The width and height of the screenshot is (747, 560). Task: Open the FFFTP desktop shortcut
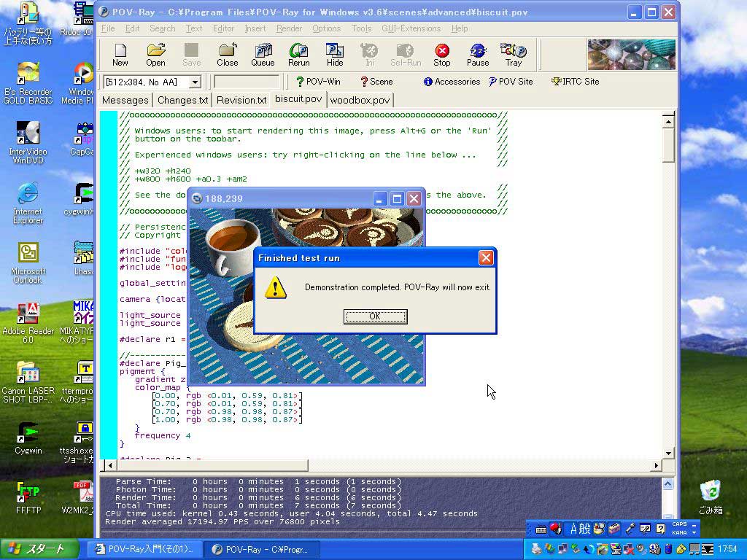pyautogui.click(x=28, y=498)
